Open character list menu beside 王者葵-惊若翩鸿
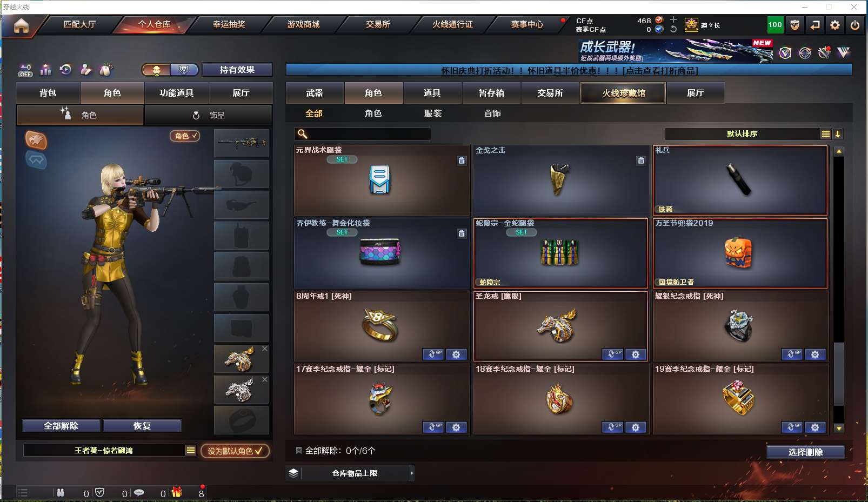Image resolution: width=868 pixels, height=502 pixels. click(x=191, y=450)
